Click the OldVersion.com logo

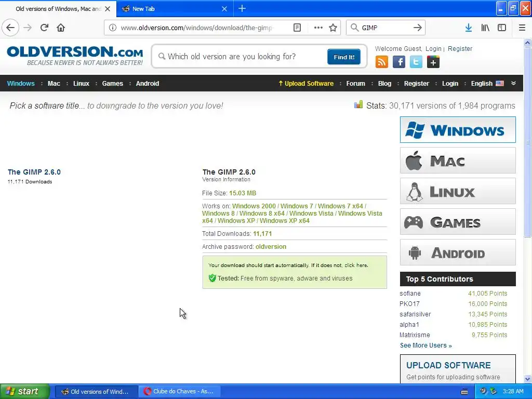tap(75, 56)
